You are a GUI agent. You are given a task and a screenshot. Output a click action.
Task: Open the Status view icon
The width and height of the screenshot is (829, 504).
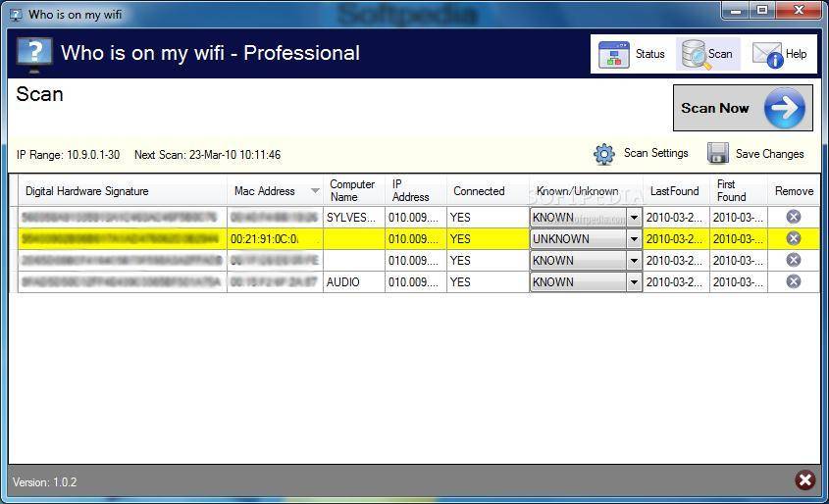tap(616, 55)
